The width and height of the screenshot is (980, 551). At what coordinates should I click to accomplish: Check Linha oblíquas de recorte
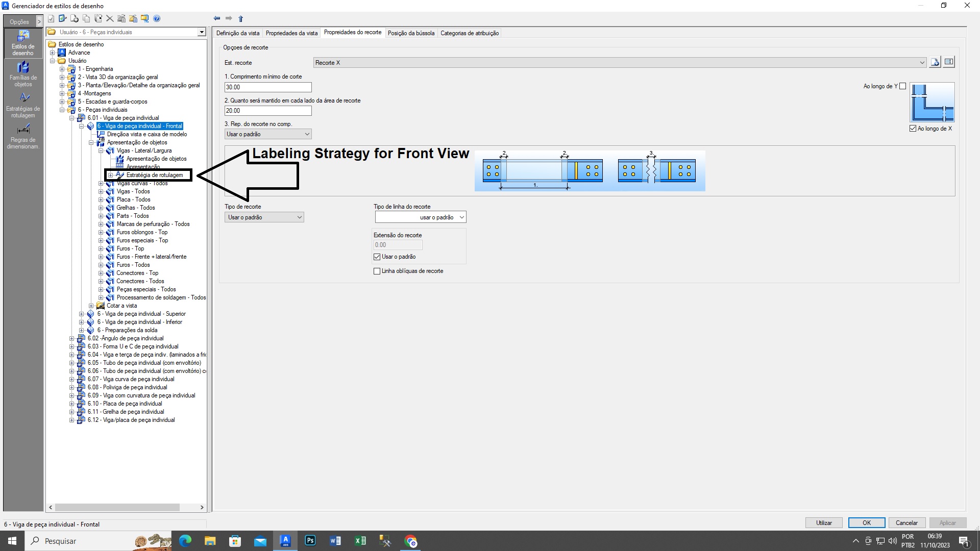click(377, 271)
